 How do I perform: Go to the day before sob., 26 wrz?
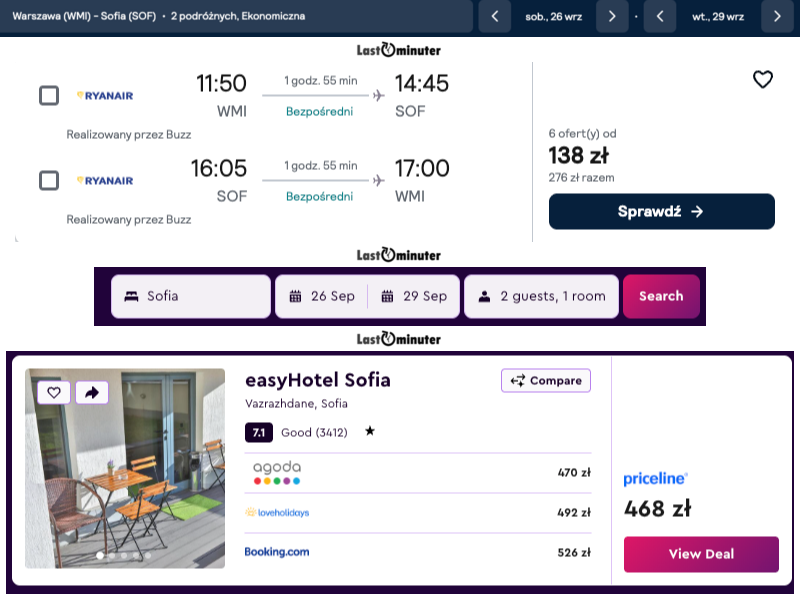(495, 16)
